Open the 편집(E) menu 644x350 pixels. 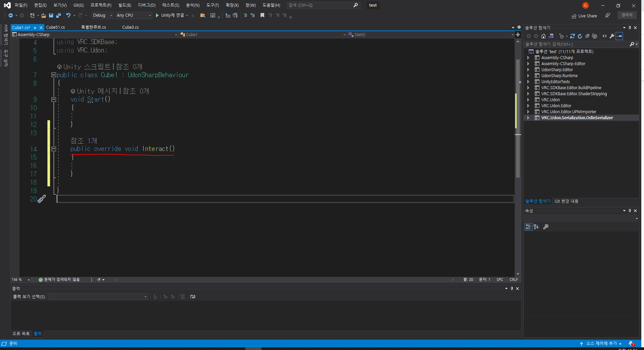pos(40,5)
